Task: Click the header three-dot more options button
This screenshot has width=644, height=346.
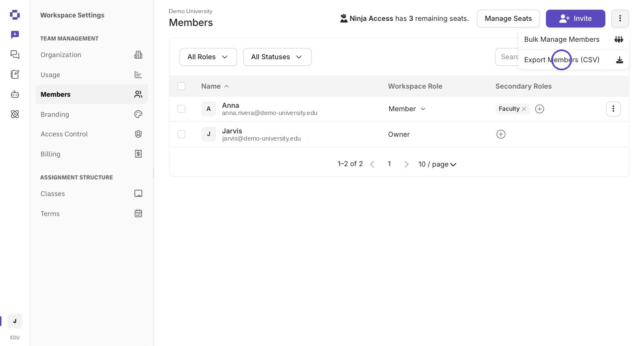Action: click(x=620, y=19)
